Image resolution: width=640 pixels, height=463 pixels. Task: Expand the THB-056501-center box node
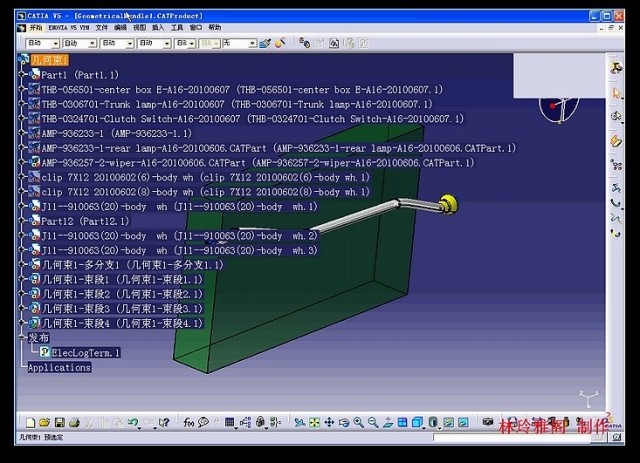(x=22, y=89)
